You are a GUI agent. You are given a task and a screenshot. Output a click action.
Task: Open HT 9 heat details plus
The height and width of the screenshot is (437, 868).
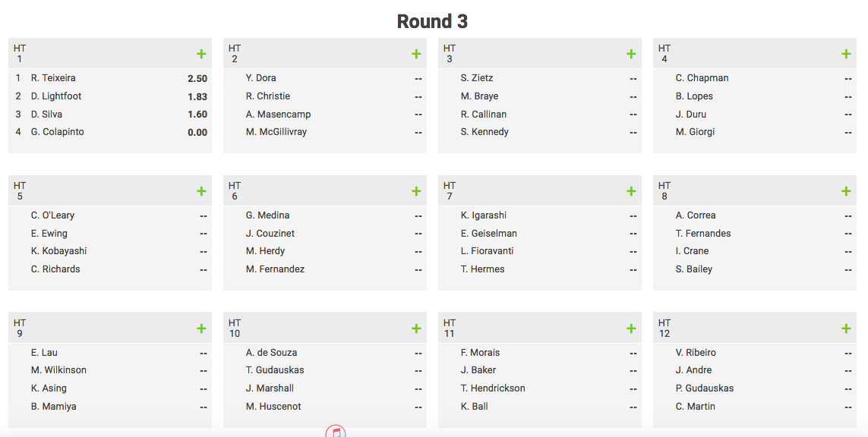coord(201,328)
